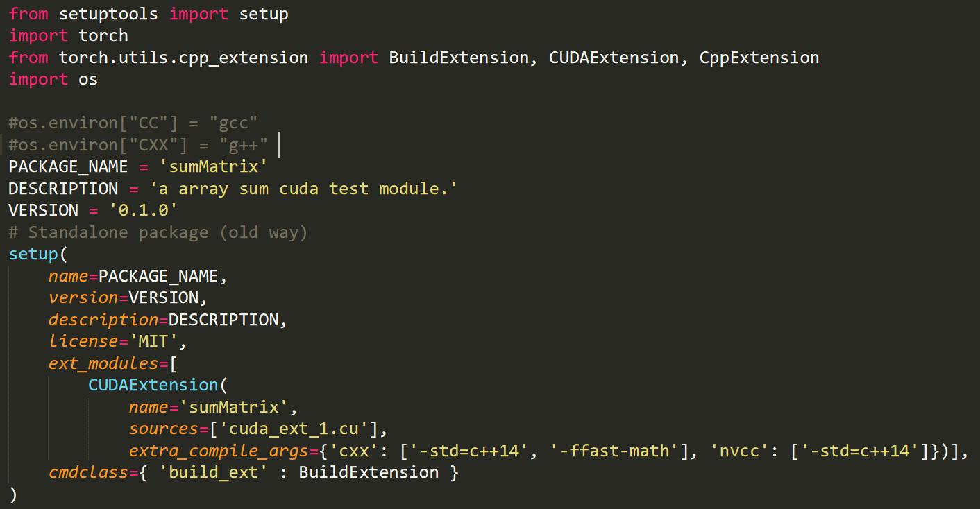Click the 'import os' line
980x509 pixels.
coord(53,79)
